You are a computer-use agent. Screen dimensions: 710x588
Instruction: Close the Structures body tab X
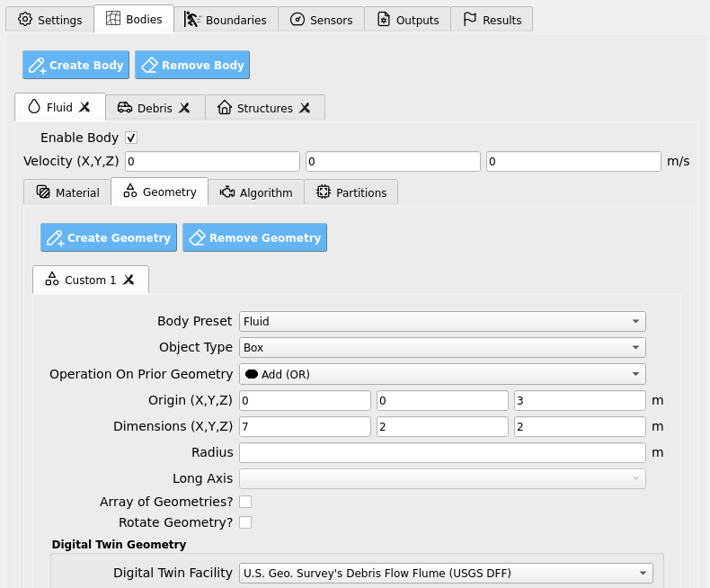305,108
